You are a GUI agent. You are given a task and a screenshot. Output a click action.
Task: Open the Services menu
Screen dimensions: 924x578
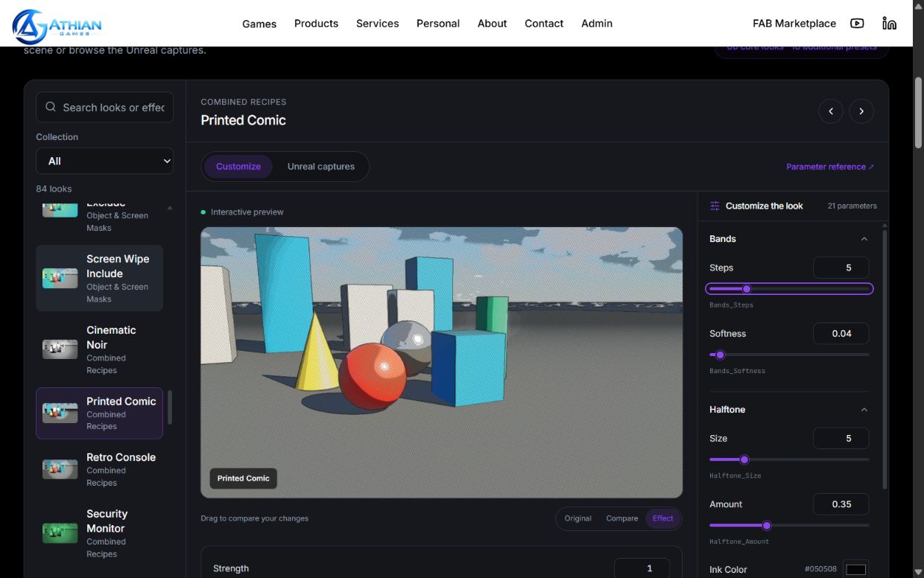pyautogui.click(x=377, y=24)
